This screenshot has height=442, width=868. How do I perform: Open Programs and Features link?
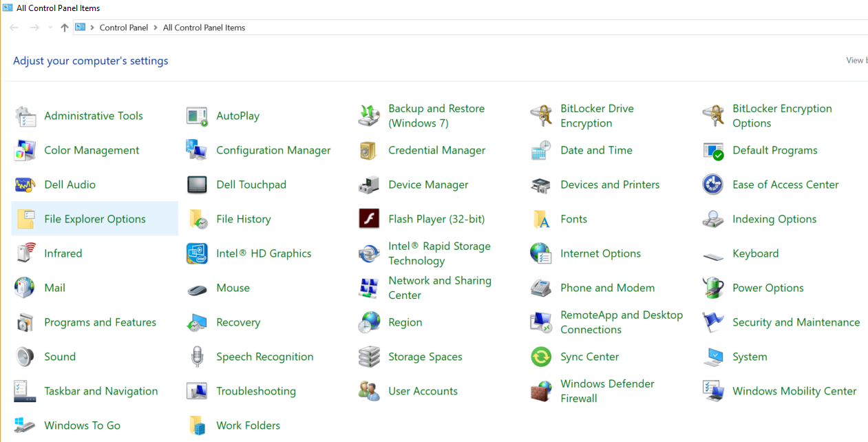click(x=100, y=322)
